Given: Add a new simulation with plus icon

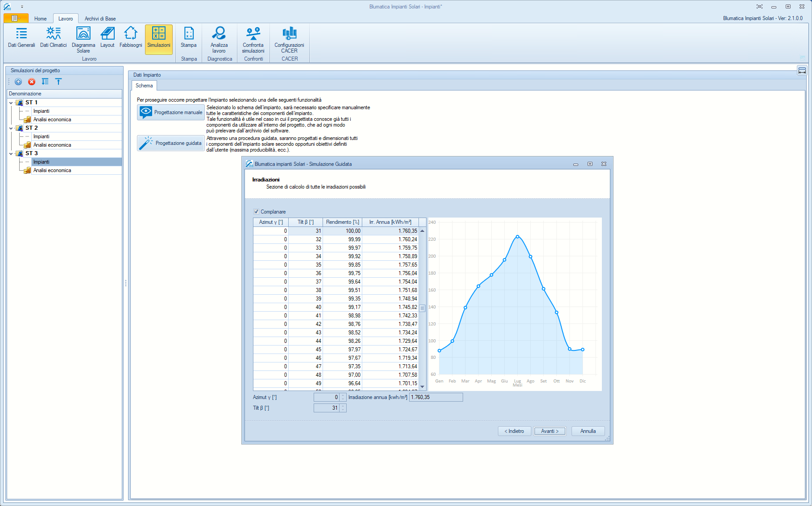Looking at the screenshot, I should [x=18, y=82].
